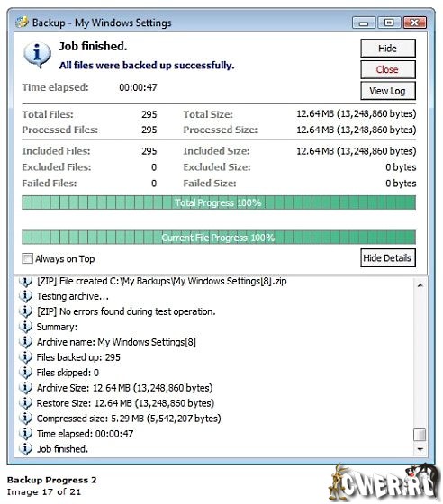Click info icon beside 'Summary:'
Viewport: 443px width, 504px height.
click(25, 327)
